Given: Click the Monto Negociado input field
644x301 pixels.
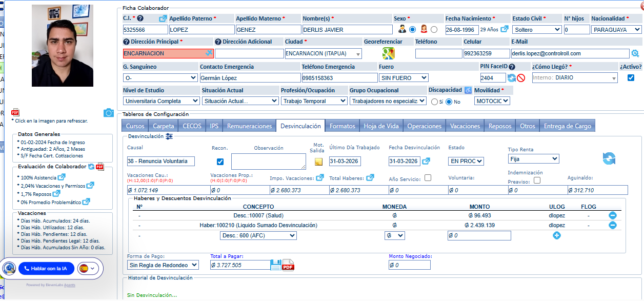Looking at the screenshot, I should 410,265.
